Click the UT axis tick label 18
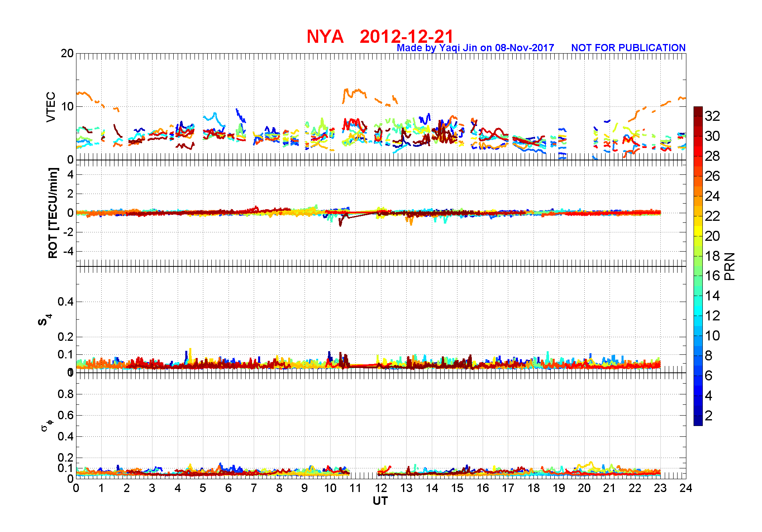Image resolution: width=762 pixels, height=532 pixels. (533, 488)
